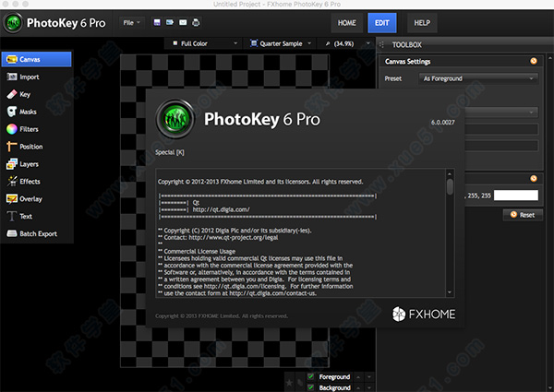The height and width of the screenshot is (392, 554).
Task: Click the Foreground layer name
Action: 334,377
